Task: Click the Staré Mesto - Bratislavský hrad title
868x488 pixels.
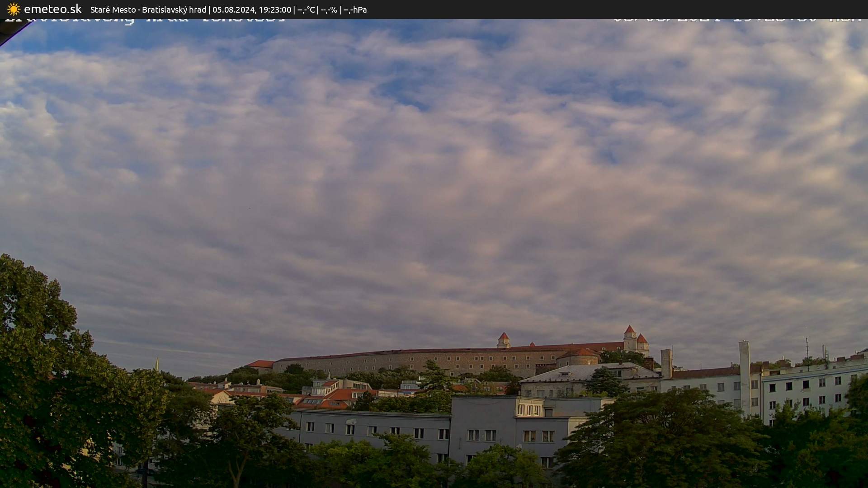Action: point(148,9)
